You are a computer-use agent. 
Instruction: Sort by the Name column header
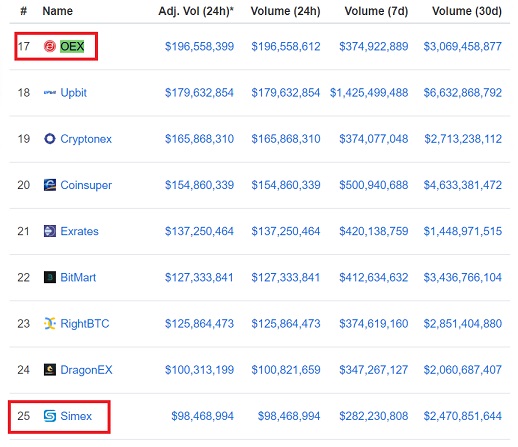[57, 11]
